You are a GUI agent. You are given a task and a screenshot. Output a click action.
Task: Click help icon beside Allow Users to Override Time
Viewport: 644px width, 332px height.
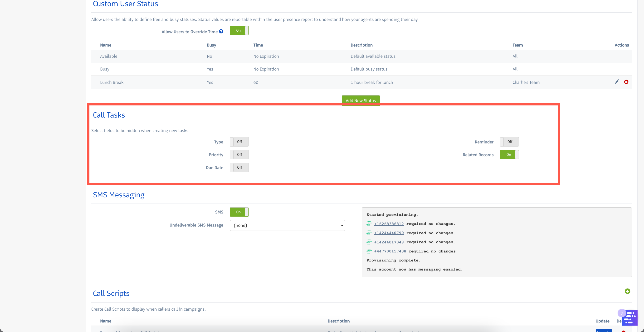tap(221, 31)
